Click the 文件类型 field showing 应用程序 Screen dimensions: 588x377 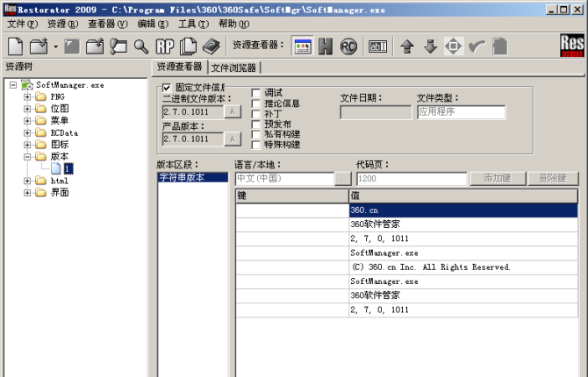(462, 112)
